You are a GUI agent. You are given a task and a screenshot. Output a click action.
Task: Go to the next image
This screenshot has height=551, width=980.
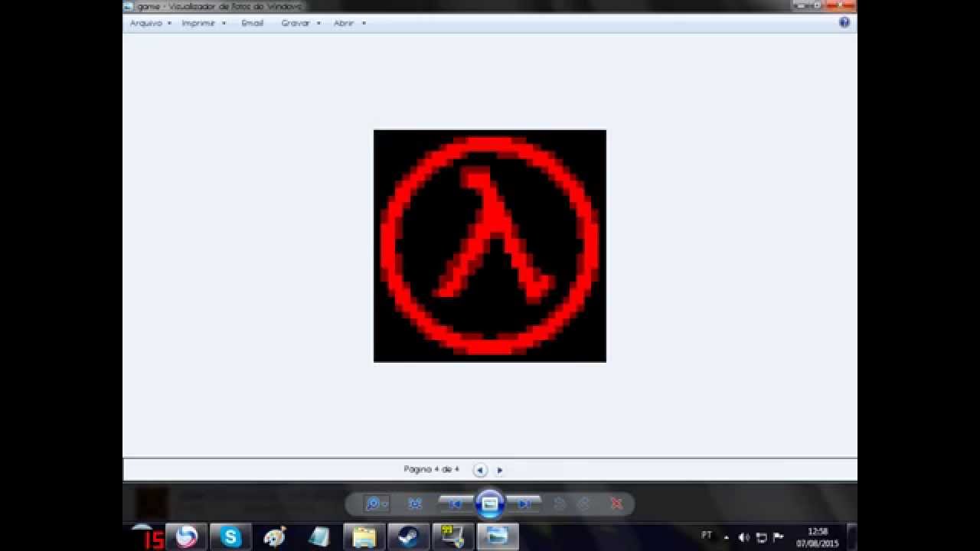click(x=524, y=504)
